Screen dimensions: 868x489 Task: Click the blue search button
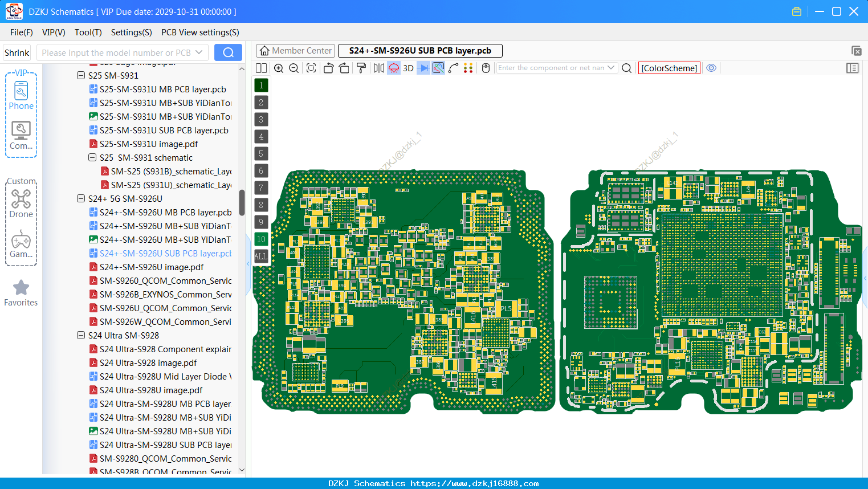coord(228,52)
